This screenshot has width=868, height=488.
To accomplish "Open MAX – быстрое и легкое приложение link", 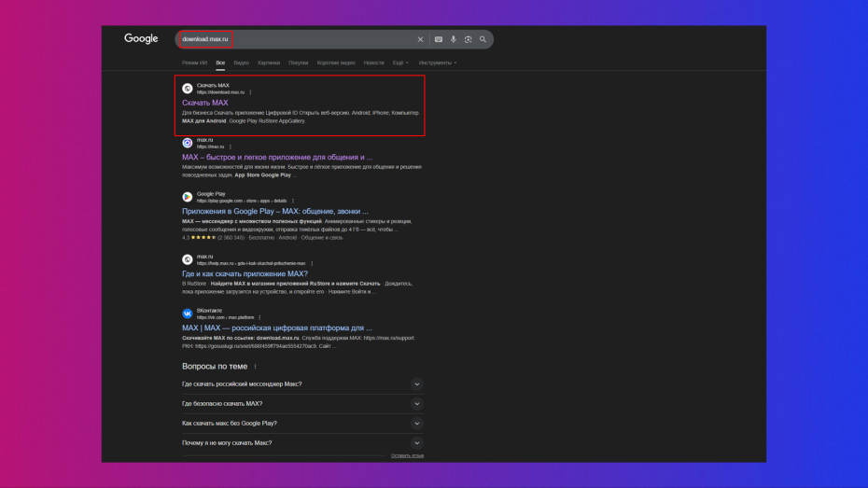I will (x=277, y=157).
